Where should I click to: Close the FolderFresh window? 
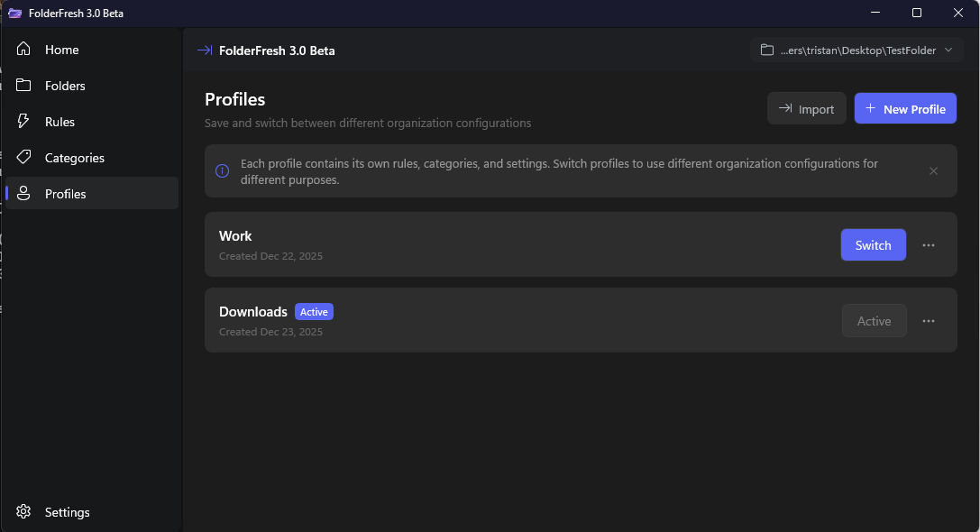tap(958, 13)
